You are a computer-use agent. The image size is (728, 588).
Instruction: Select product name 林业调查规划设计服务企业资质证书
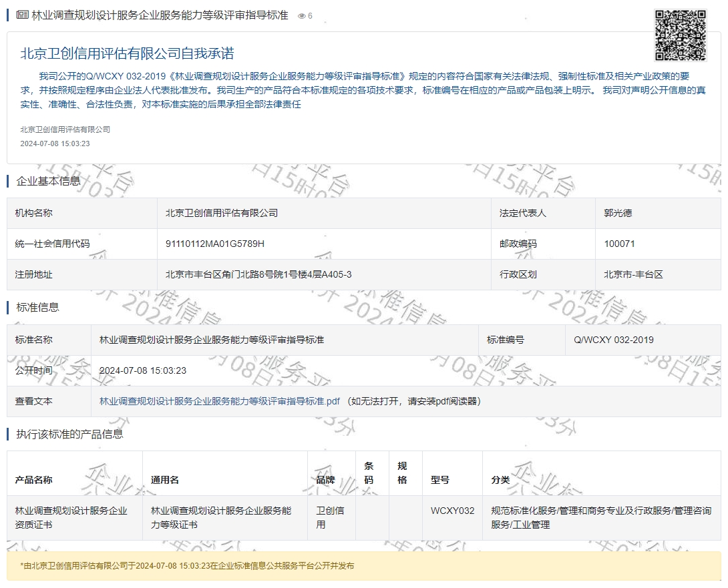pyautogui.click(x=71, y=517)
